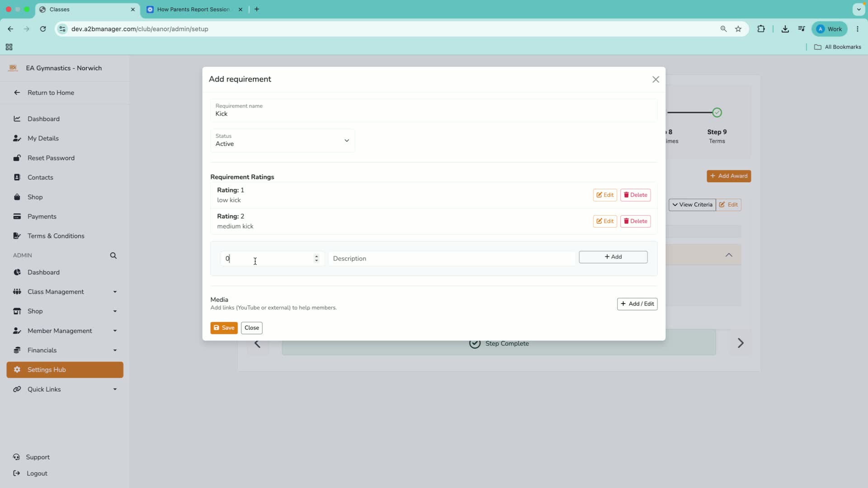Expand the Financials menu

tap(65, 350)
